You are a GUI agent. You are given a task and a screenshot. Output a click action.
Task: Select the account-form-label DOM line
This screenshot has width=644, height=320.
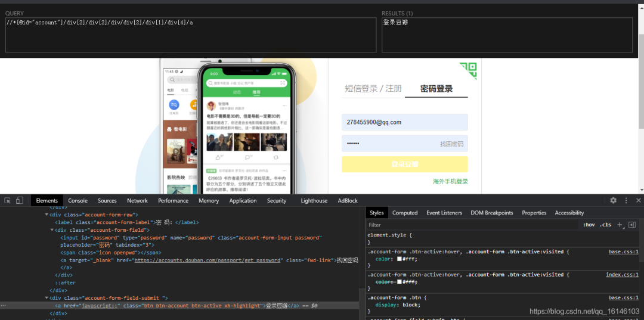[127, 222]
